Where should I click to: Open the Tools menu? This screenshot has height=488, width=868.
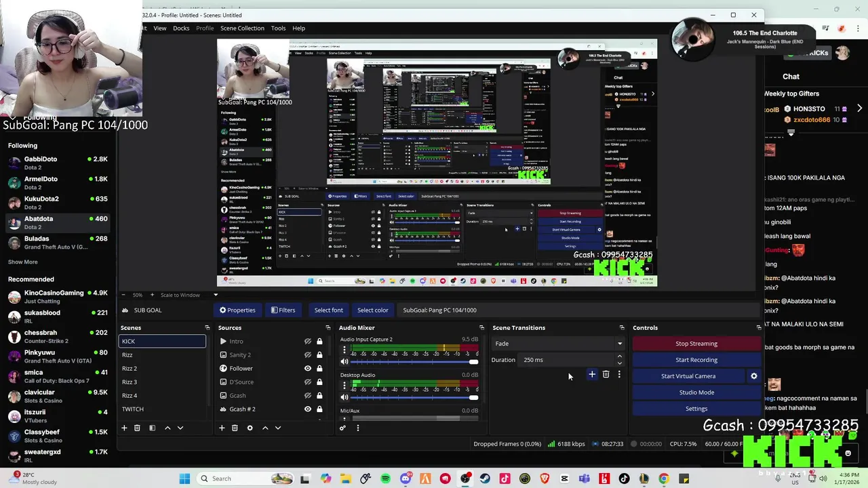pyautogui.click(x=278, y=28)
